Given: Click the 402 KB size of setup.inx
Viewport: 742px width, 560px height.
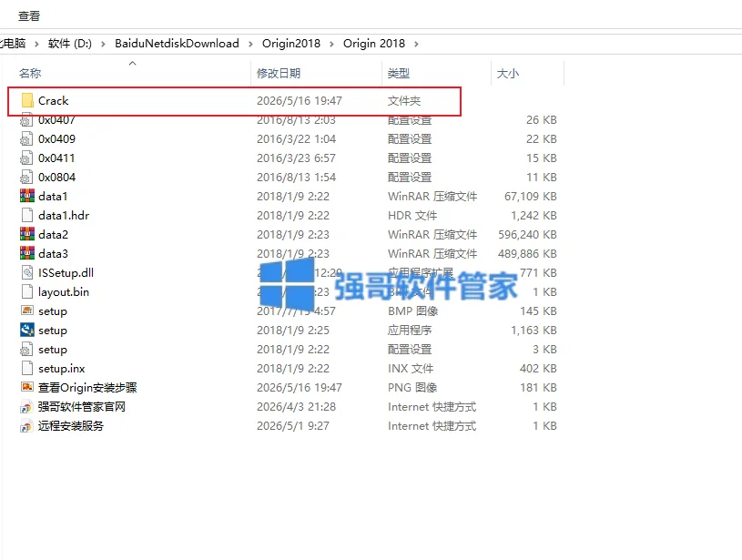Looking at the screenshot, I should (x=538, y=368).
